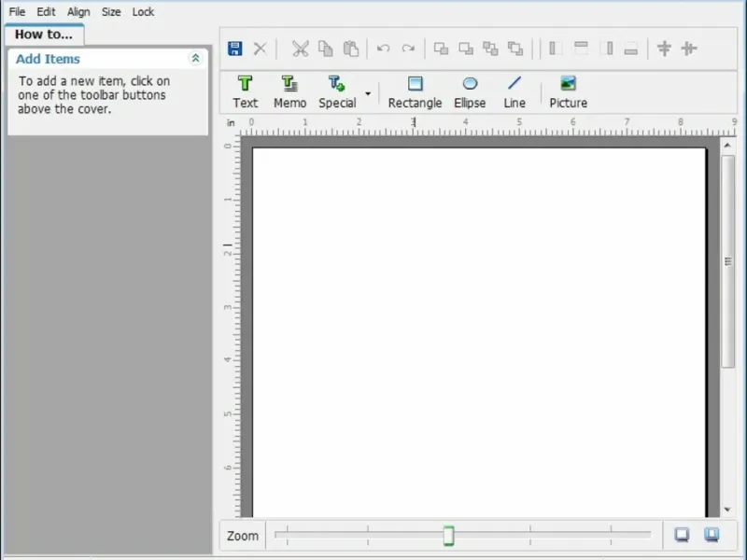The height and width of the screenshot is (560, 747).
Task: Click the Align Left edges icon
Action: coord(556,49)
